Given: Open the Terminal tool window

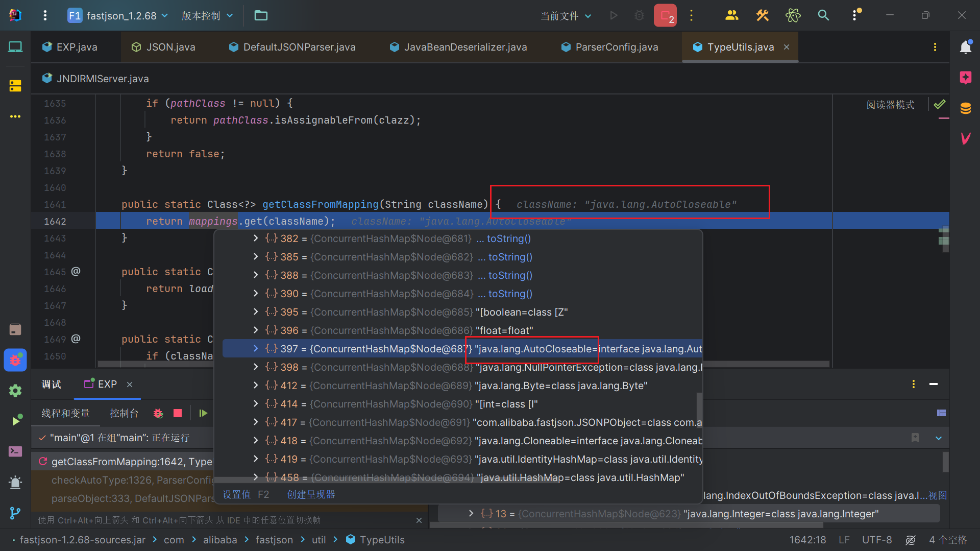Looking at the screenshot, I should pyautogui.click(x=15, y=451).
